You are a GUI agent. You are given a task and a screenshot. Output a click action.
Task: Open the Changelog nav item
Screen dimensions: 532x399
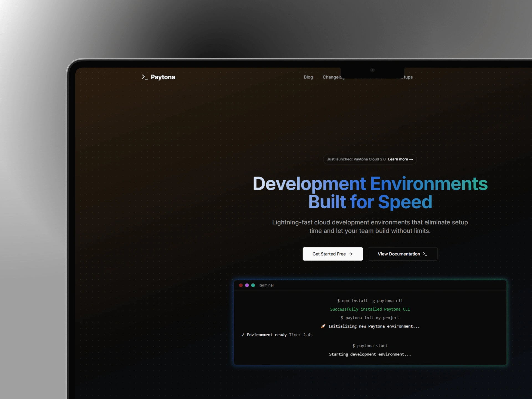pyautogui.click(x=333, y=77)
